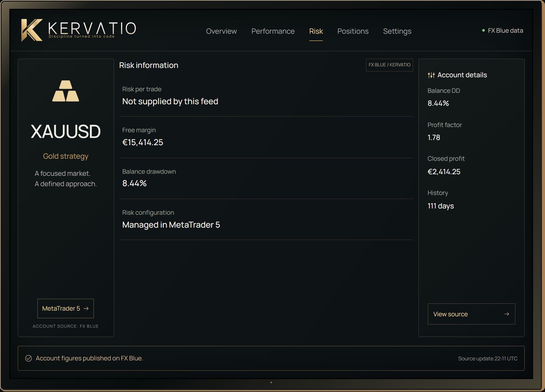This screenshot has height=392, width=545.
Task: Click 'Account figures published on FX Blue.' text
Action: pos(89,358)
